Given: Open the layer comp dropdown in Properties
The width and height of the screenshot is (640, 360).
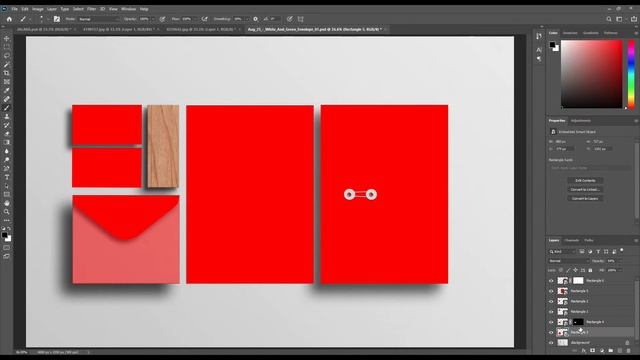Looking at the screenshot, I should (590, 168).
